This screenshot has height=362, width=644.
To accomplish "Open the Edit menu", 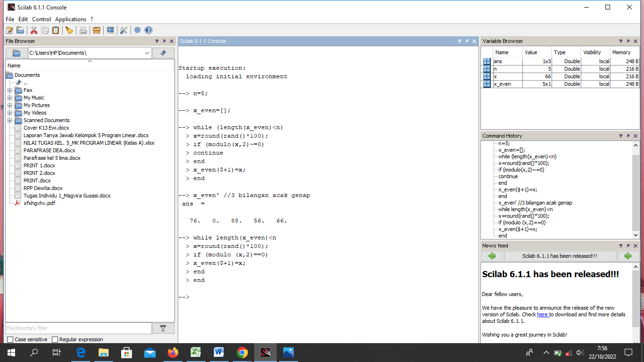I will [x=23, y=19].
